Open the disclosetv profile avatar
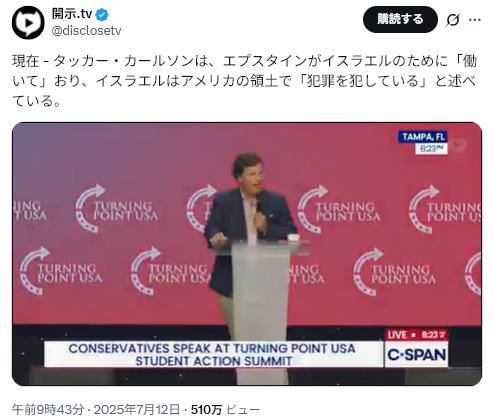Screen dimensions: 494x419 (x=28, y=22)
